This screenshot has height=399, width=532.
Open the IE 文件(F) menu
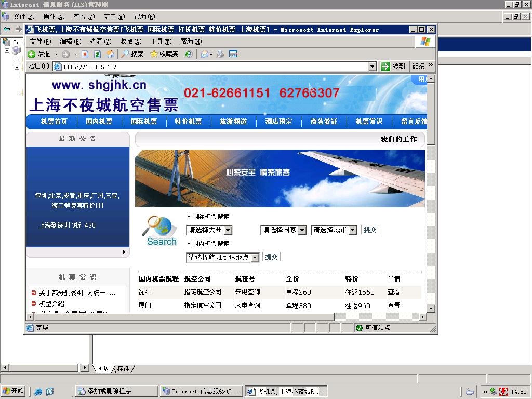pyautogui.click(x=41, y=42)
